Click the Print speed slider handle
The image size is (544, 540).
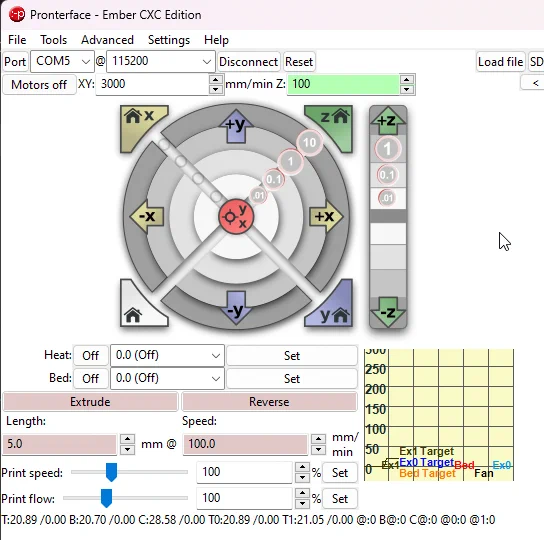coord(111,472)
